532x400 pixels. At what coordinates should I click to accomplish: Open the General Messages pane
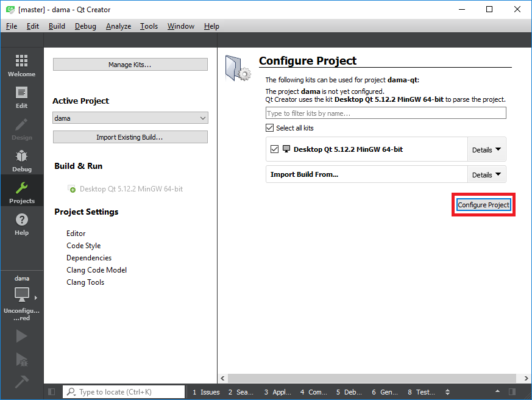pyautogui.click(x=385, y=392)
